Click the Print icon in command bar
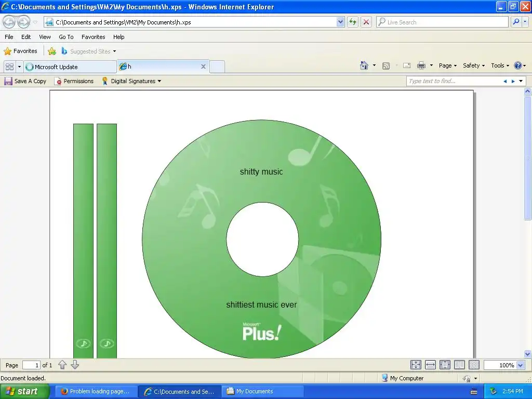This screenshot has width=532, height=399. click(421, 65)
